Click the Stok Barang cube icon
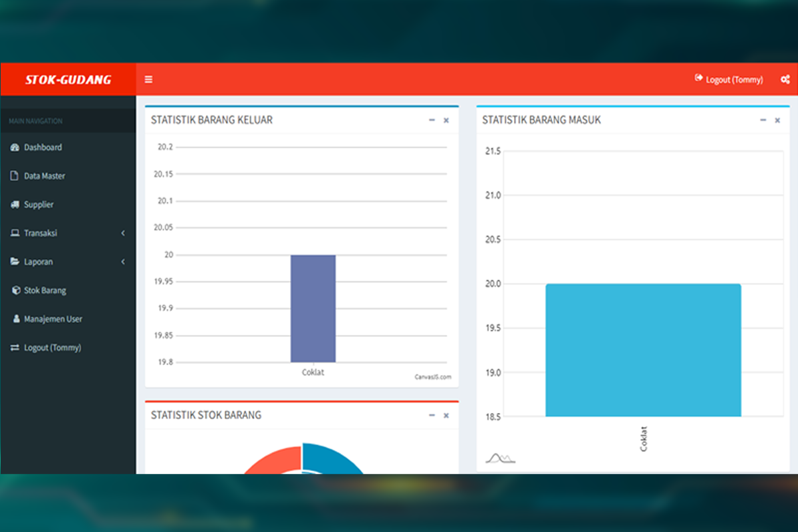Viewport: 798px width, 532px height. (x=16, y=291)
